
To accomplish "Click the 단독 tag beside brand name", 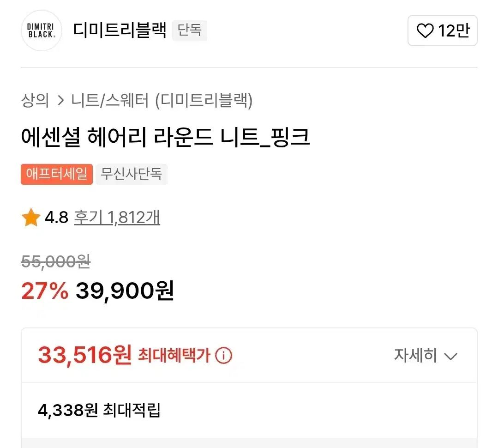I will click(x=190, y=30).
